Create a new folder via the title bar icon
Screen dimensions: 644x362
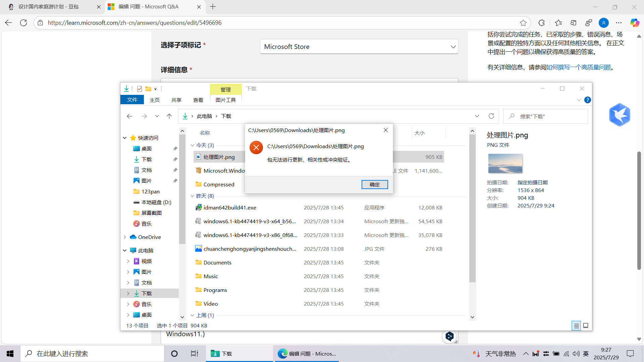coord(149,88)
